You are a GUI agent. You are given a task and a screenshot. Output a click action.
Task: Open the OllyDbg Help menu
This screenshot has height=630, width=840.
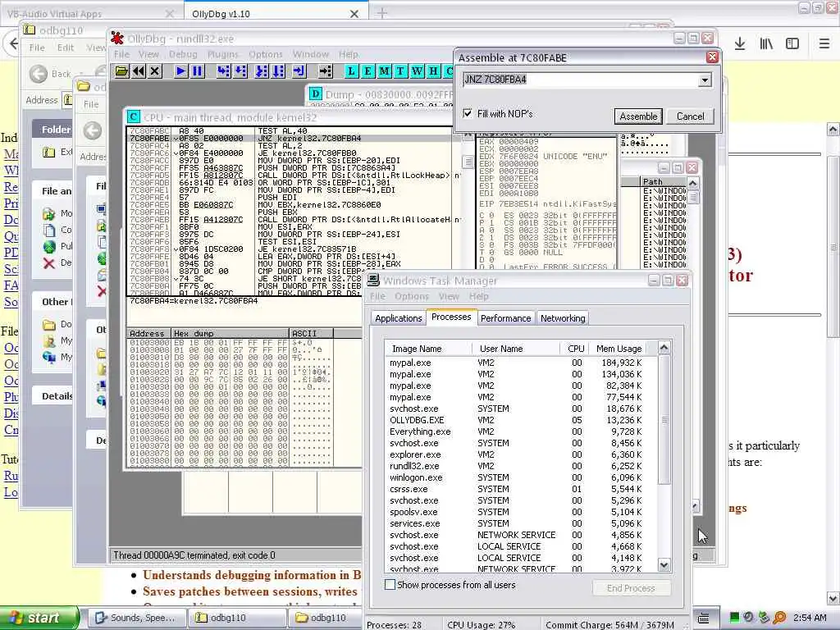348,54
